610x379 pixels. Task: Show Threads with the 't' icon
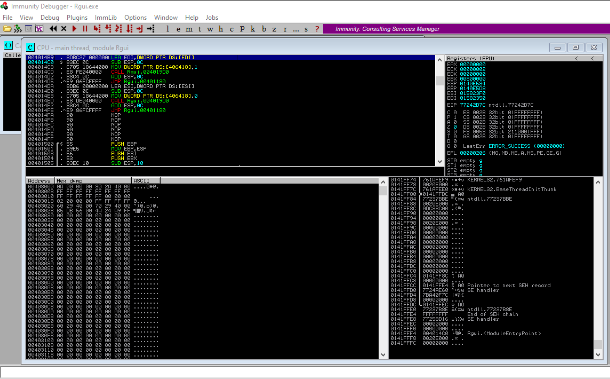click(200, 29)
